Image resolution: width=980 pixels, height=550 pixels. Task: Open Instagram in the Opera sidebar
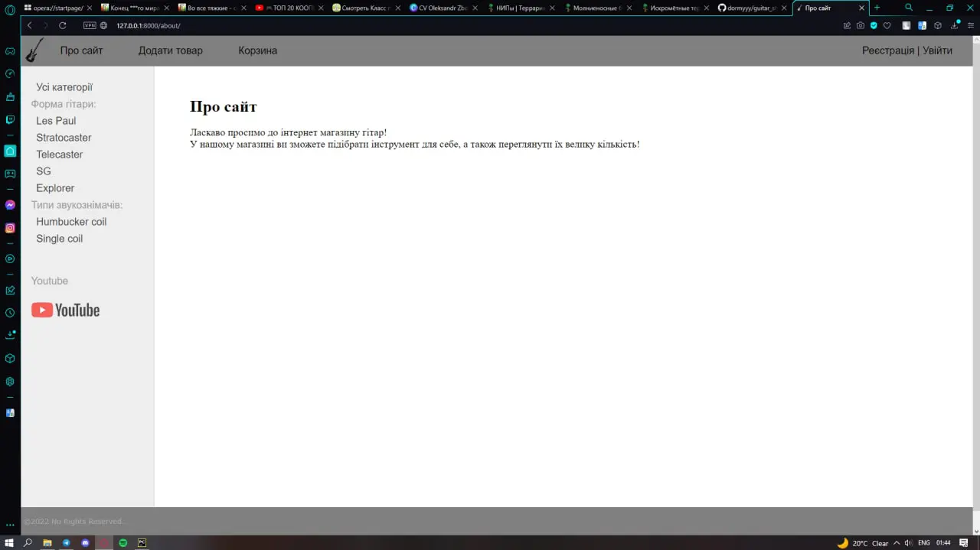point(10,228)
